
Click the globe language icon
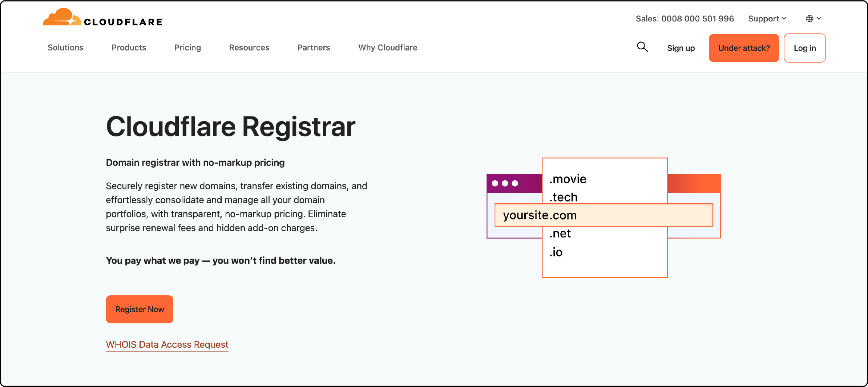coord(810,19)
